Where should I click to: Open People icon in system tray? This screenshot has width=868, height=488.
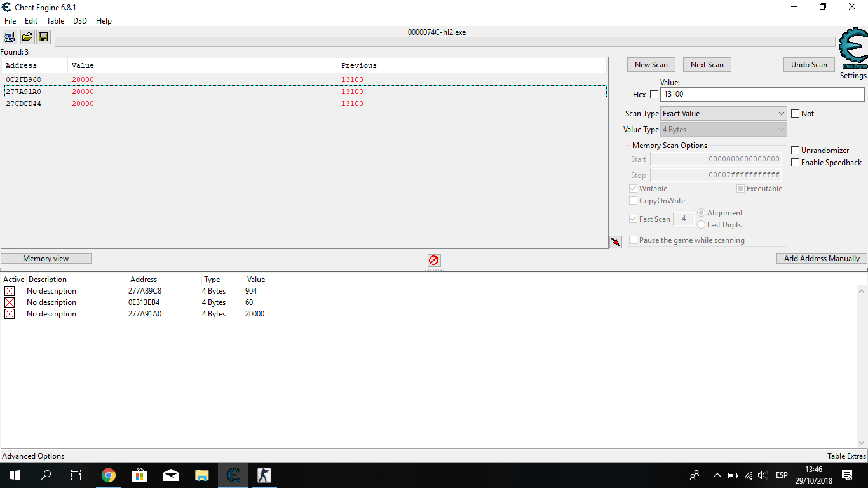click(695, 475)
